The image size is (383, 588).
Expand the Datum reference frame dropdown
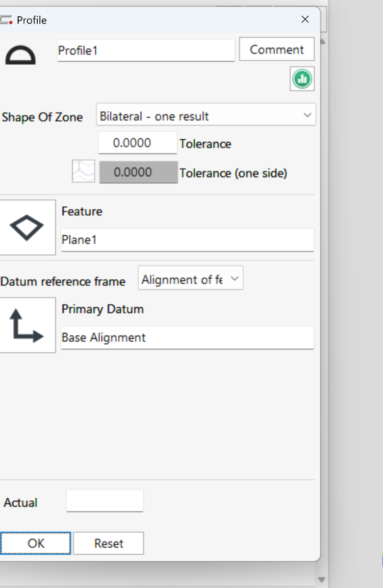[x=190, y=280]
